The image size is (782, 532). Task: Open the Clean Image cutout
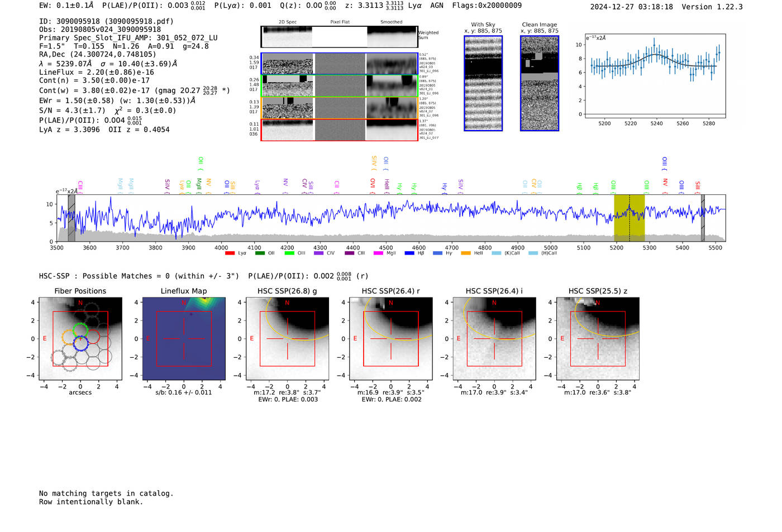click(540, 83)
